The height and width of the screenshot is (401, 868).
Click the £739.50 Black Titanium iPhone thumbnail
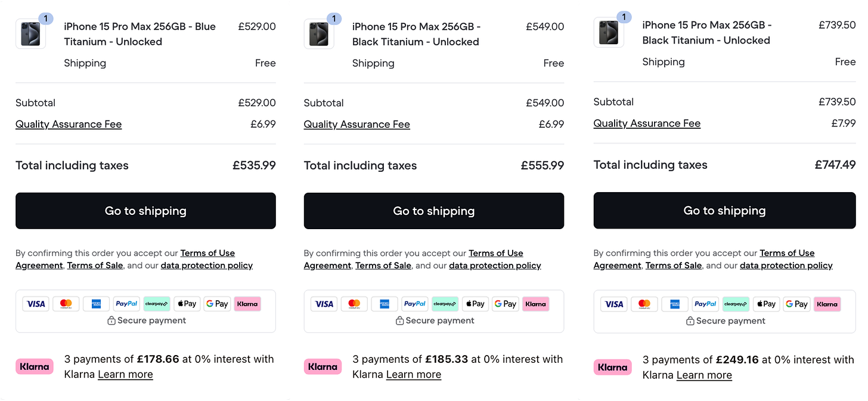click(x=609, y=32)
